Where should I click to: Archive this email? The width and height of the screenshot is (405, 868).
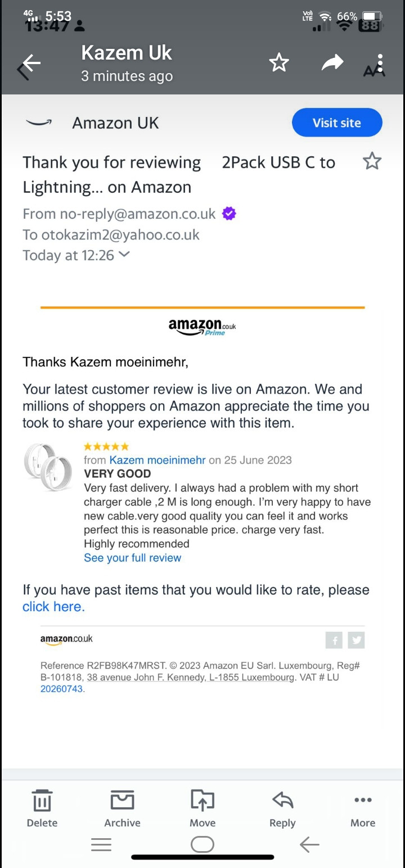[x=122, y=808]
